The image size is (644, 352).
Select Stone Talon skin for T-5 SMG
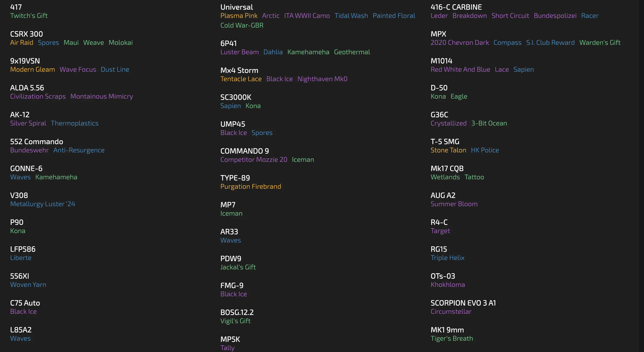(448, 150)
